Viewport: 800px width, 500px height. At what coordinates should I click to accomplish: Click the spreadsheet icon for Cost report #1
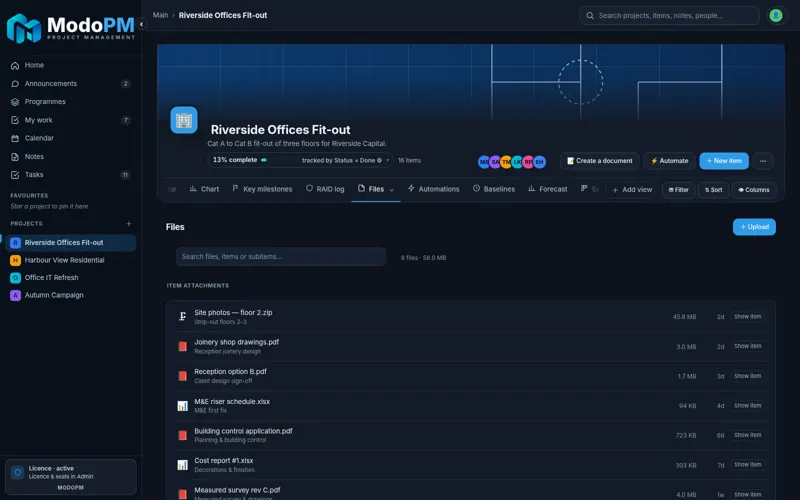[182, 465]
